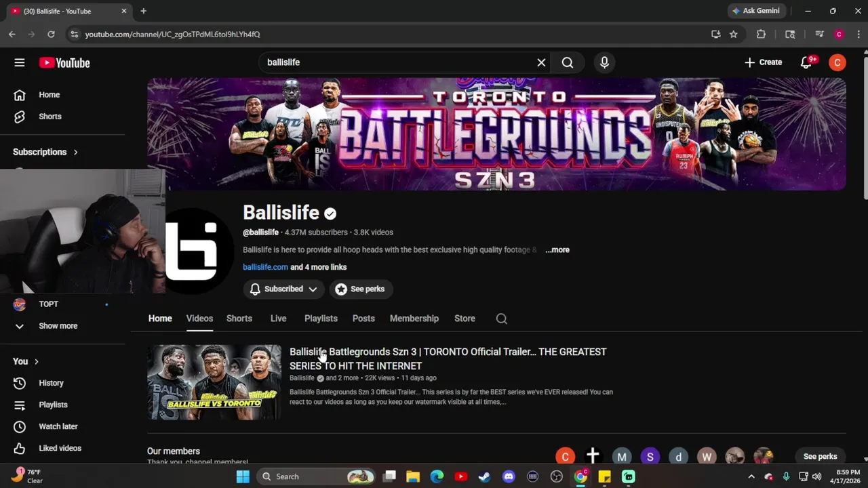Click the See perks button beside members
The height and width of the screenshot is (488, 868).
(x=820, y=456)
